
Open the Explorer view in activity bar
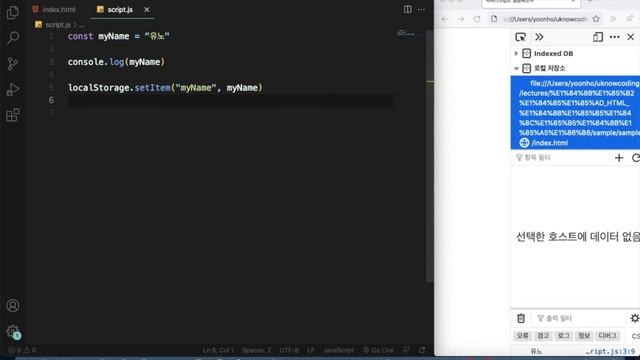pyautogui.click(x=13, y=13)
